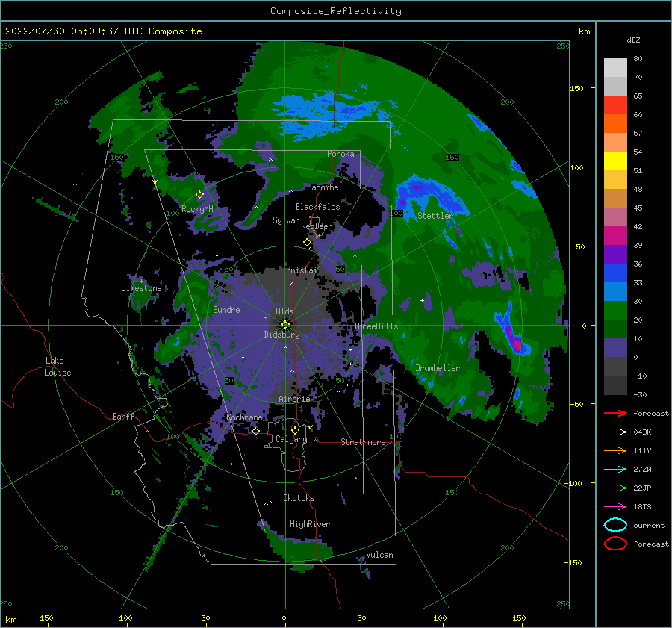This screenshot has width=672, height=628.
Task: Select the slate purple 0 dBZ swatch
Action: [x=615, y=348]
